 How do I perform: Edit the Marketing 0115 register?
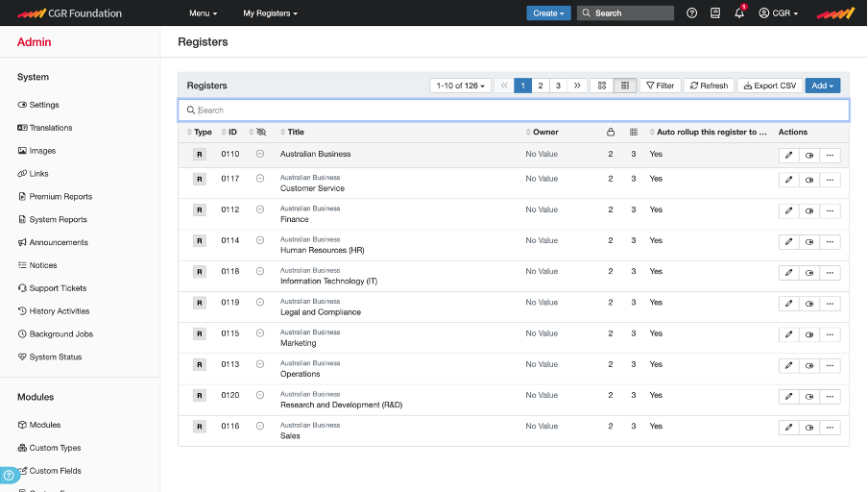[789, 334]
